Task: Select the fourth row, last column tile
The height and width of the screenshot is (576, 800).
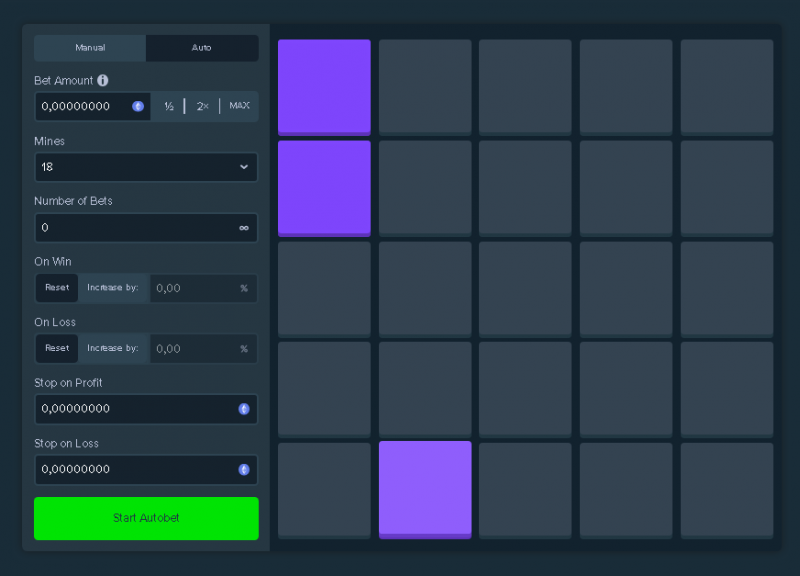Action: (x=727, y=389)
